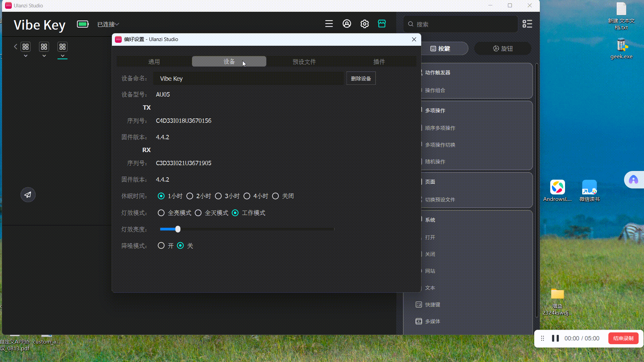
Task: Select the 旋钮 tab in the right panel
Action: (503, 48)
